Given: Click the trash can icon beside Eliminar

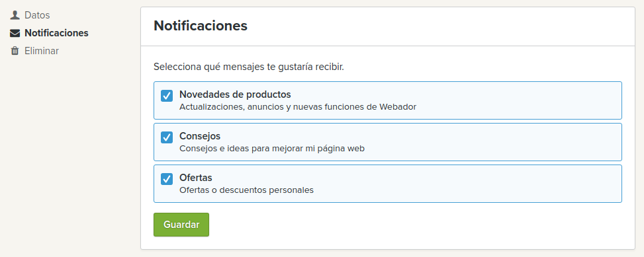Looking at the screenshot, I should tap(15, 51).
